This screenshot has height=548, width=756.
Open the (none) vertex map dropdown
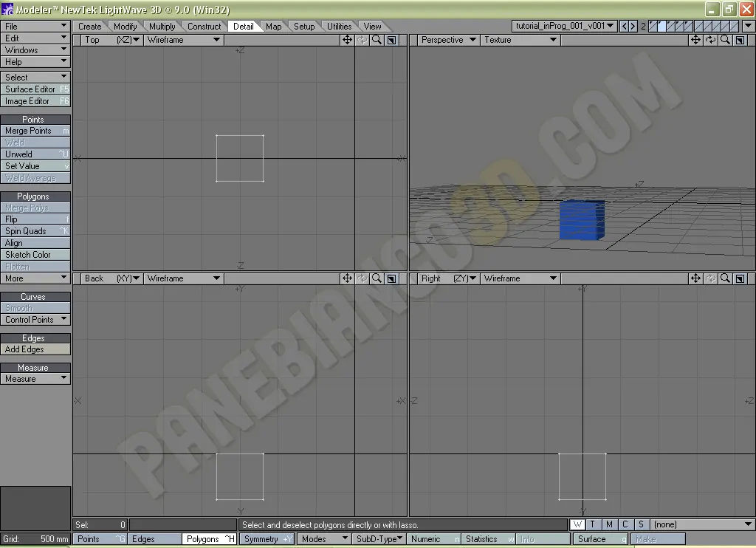pos(703,524)
